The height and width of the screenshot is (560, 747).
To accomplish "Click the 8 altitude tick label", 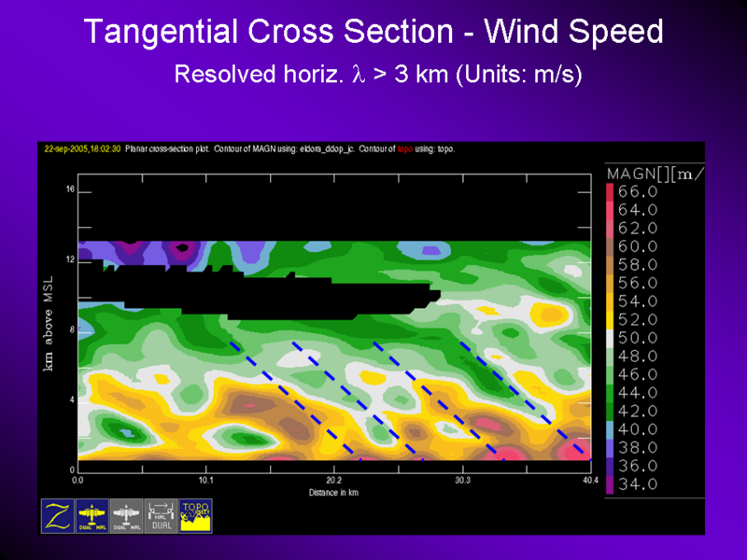I will [x=73, y=329].
